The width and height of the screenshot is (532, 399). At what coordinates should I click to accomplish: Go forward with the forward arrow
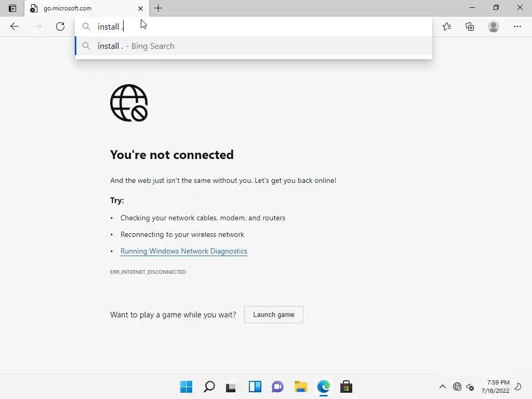click(x=37, y=26)
